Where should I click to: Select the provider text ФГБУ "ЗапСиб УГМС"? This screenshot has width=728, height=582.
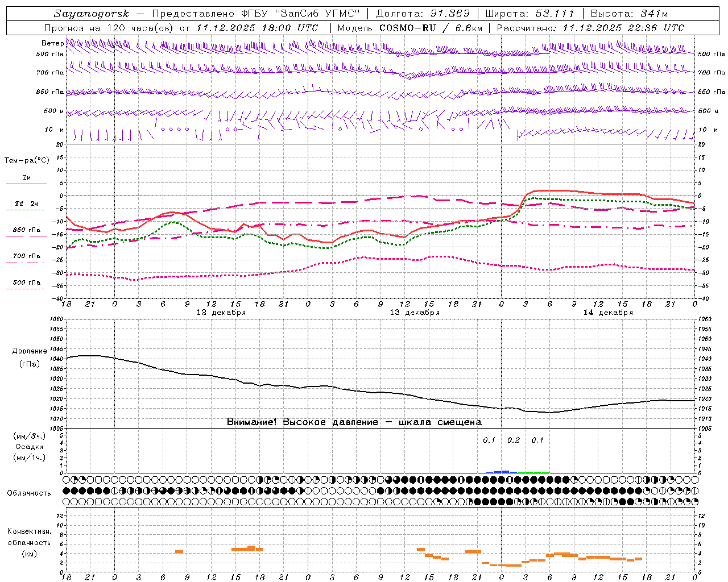click(x=301, y=14)
